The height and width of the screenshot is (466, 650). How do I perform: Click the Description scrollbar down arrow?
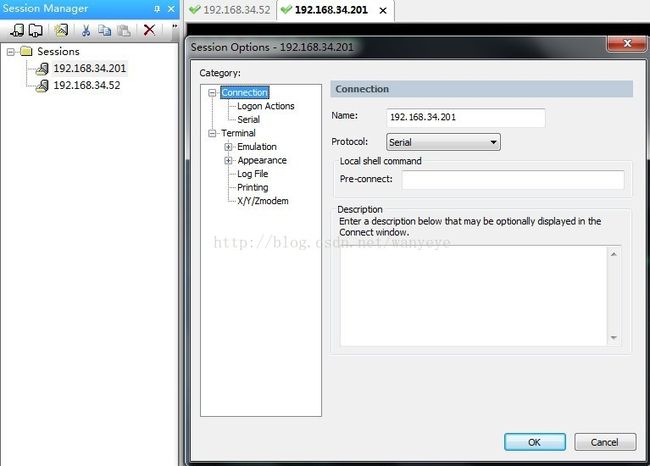point(614,338)
